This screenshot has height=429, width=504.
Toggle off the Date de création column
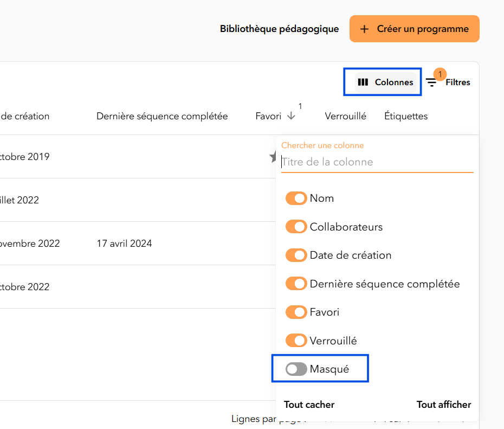296,255
